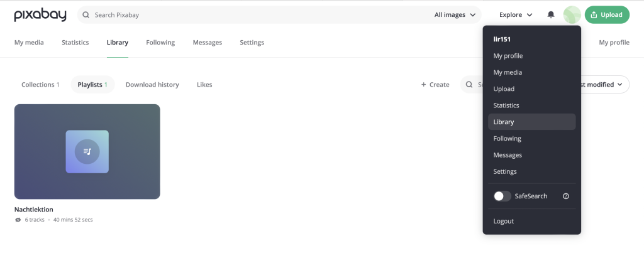Image resolution: width=644 pixels, height=258 pixels.
Task: Click the playlist music icon on Nachtlektion cover
Action: pyautogui.click(x=87, y=151)
